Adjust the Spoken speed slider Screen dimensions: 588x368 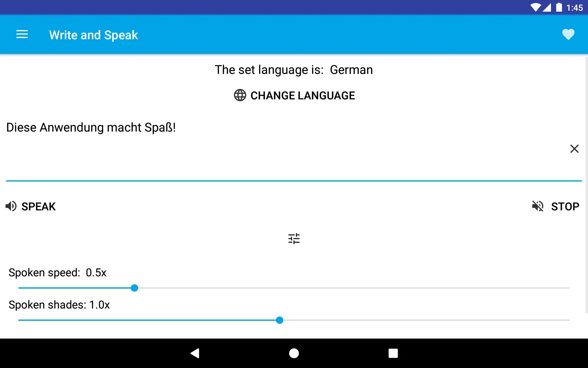(x=135, y=288)
